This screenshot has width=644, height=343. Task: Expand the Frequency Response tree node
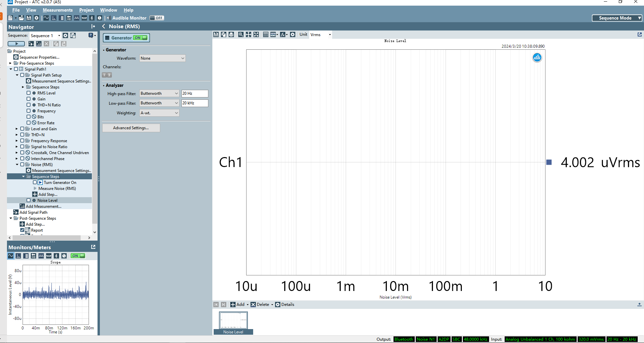pos(17,141)
